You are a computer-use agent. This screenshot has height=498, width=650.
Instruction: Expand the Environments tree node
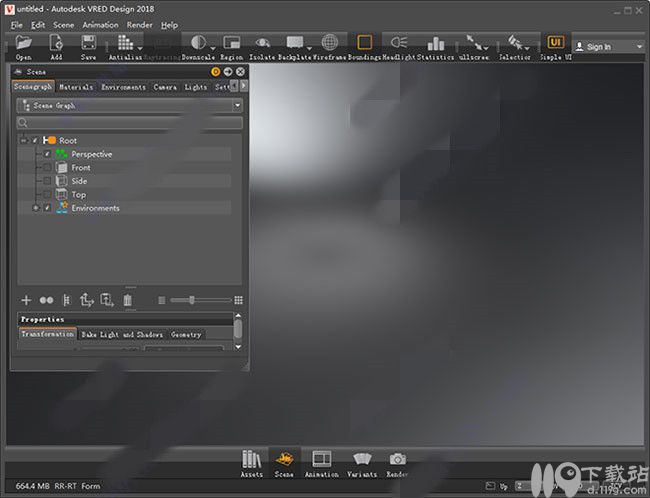[x=36, y=208]
